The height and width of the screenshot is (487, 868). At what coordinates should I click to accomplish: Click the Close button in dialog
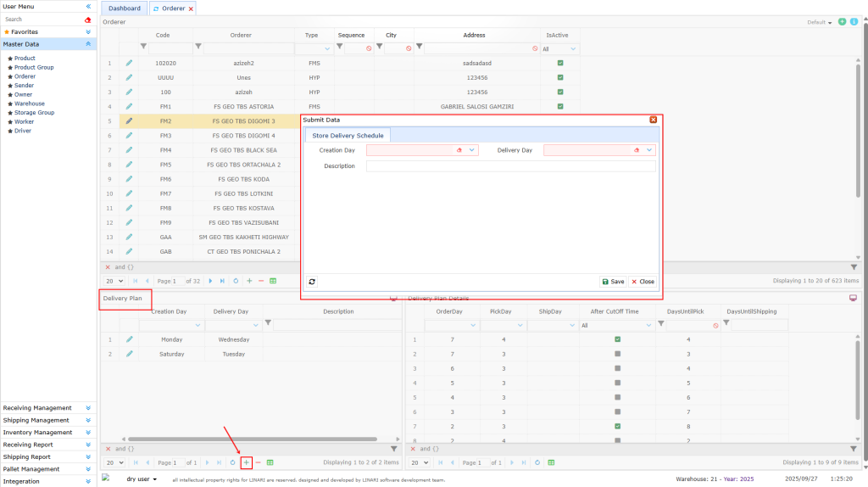click(643, 282)
